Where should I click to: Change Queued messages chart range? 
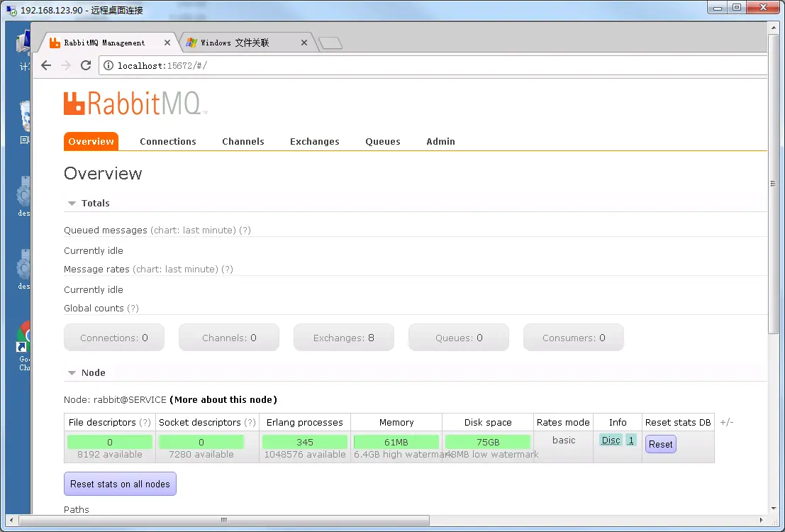point(193,230)
